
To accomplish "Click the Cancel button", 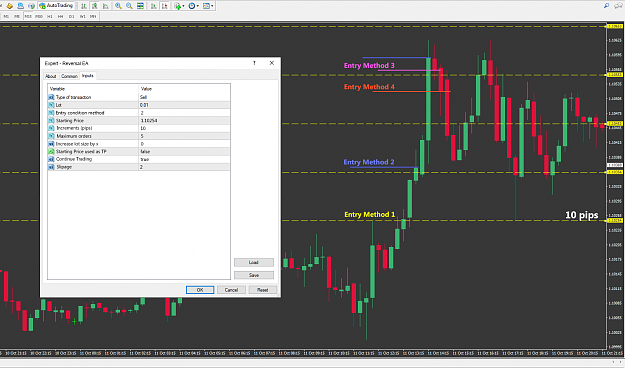I will [x=231, y=290].
